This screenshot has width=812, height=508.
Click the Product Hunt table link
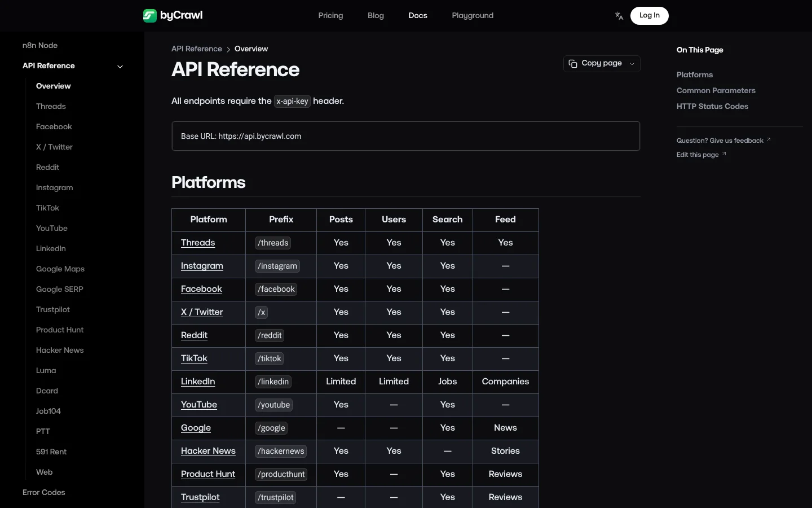pos(208,474)
